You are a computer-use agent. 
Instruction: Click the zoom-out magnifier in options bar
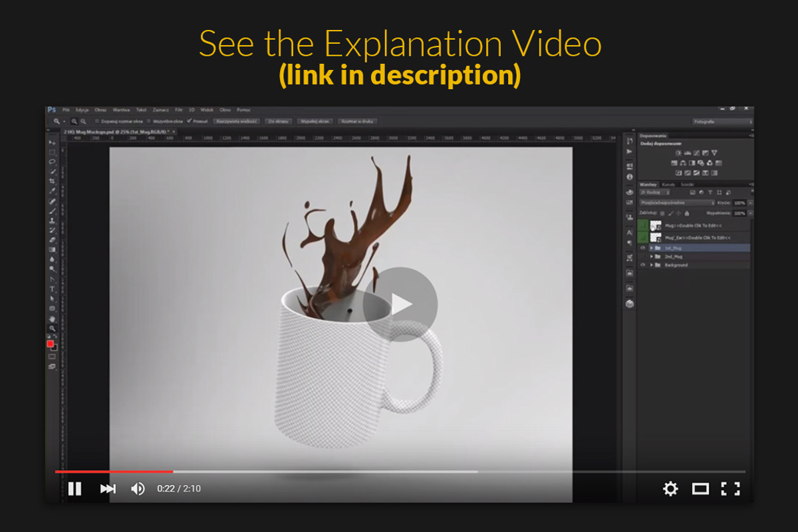coord(83,121)
